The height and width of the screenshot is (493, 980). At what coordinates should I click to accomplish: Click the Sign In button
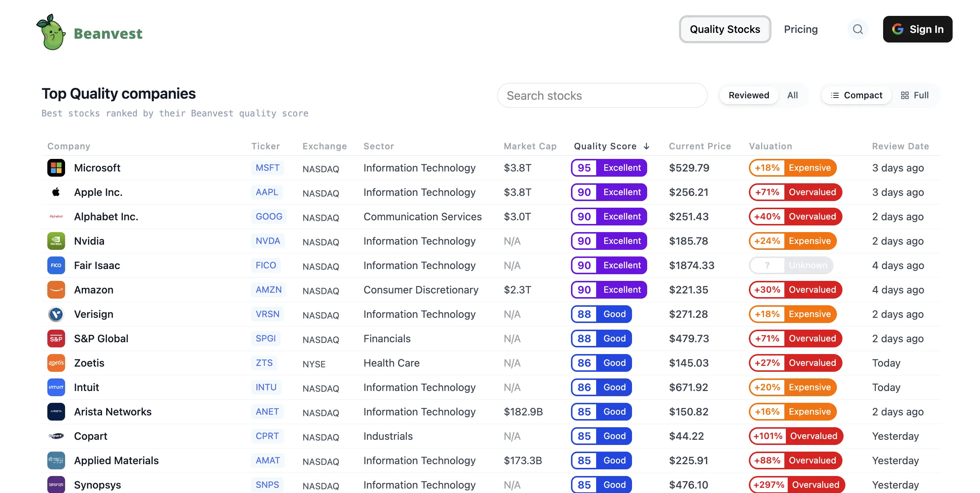pyautogui.click(x=917, y=29)
